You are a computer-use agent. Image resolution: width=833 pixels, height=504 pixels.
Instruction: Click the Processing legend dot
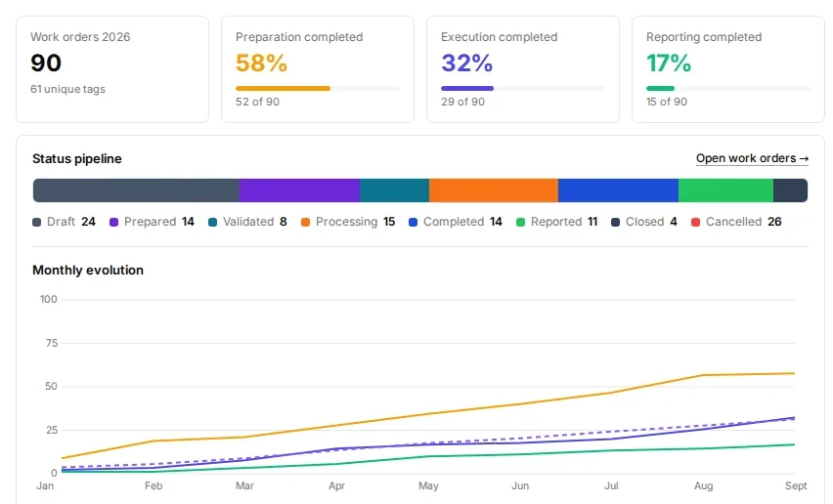pyautogui.click(x=305, y=223)
